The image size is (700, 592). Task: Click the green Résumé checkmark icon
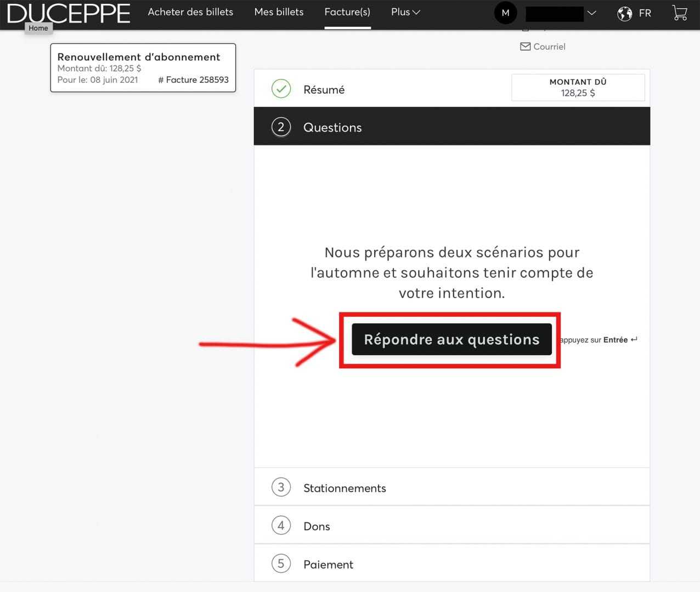click(281, 89)
